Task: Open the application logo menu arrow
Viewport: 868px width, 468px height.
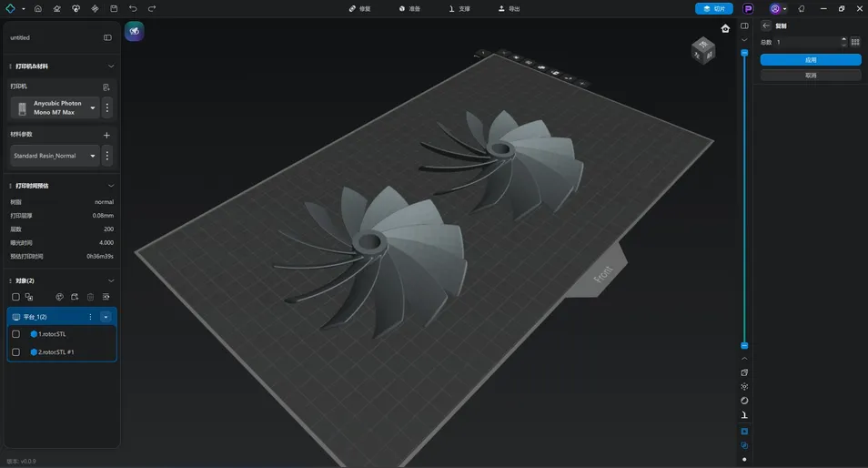Action: [x=24, y=9]
